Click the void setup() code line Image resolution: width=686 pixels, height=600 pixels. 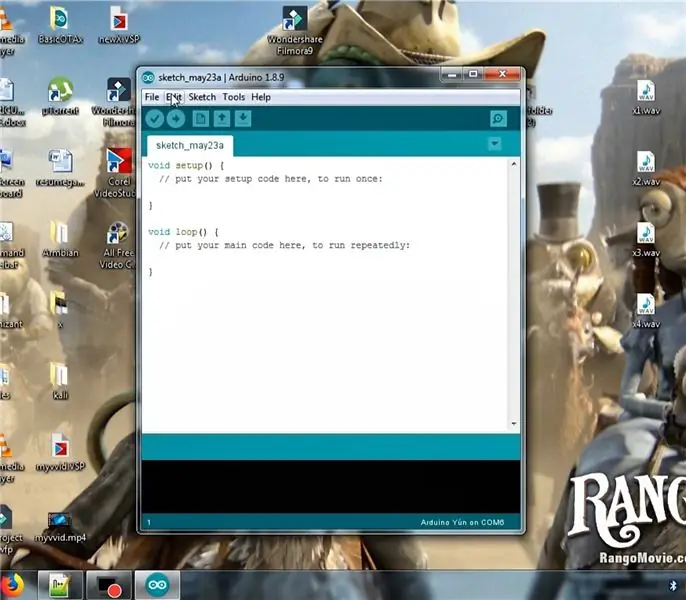coord(186,165)
